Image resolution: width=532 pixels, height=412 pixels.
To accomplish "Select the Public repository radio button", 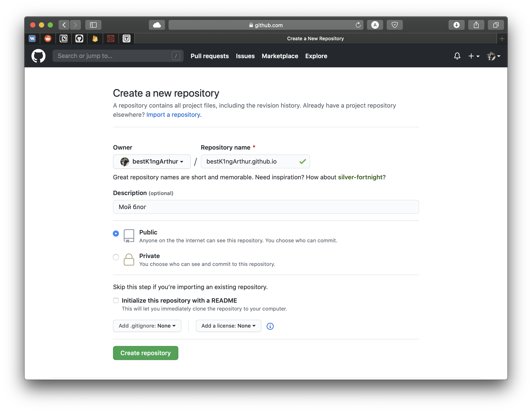I will tap(116, 233).
